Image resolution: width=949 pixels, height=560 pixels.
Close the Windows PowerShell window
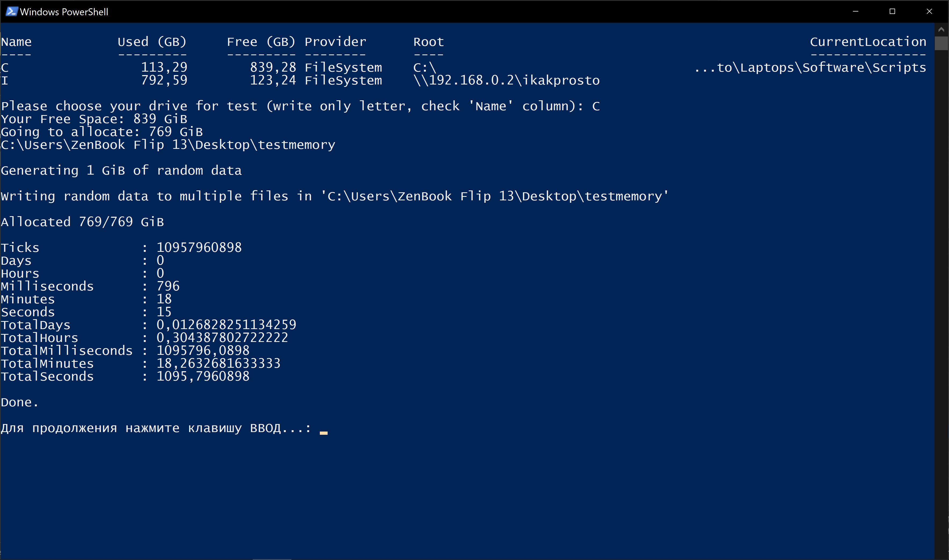click(x=929, y=11)
